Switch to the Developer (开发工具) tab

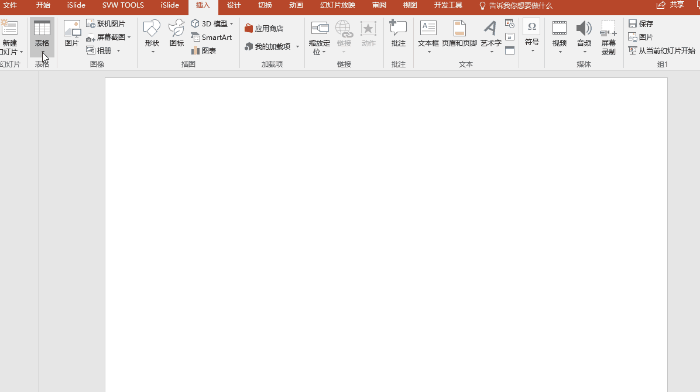pyautogui.click(x=448, y=5)
